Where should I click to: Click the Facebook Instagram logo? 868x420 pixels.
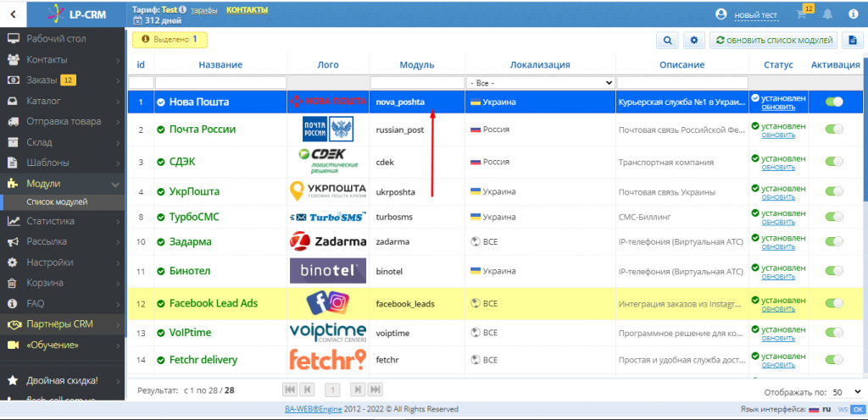click(327, 302)
